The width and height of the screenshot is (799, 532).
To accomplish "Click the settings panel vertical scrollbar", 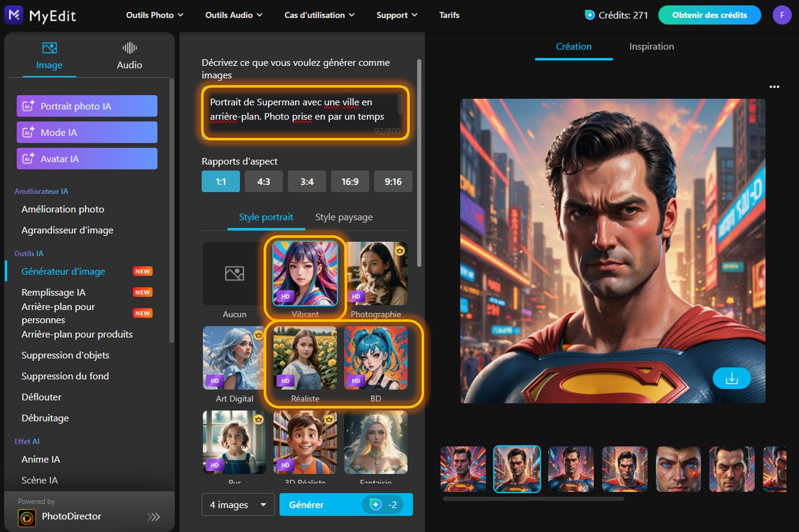I will click(420, 163).
